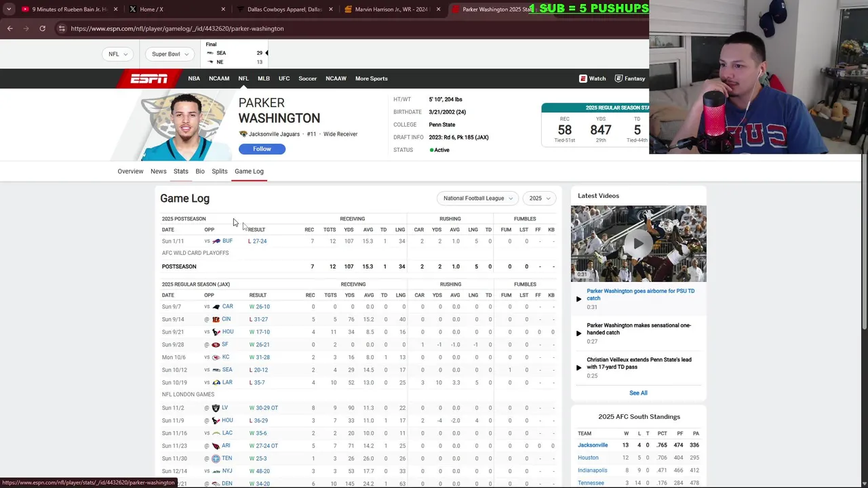
Task: Open the player Splits tab
Action: pos(220,171)
